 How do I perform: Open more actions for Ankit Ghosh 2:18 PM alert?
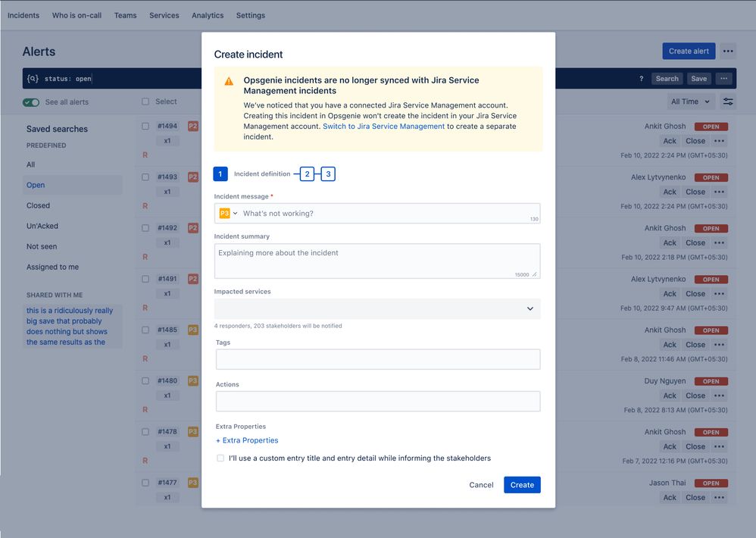tap(719, 243)
